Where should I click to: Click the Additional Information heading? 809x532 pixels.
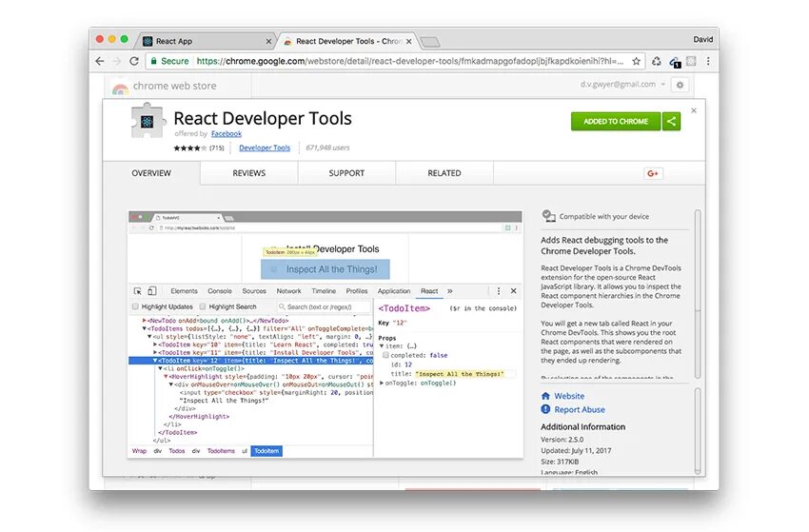582,426
